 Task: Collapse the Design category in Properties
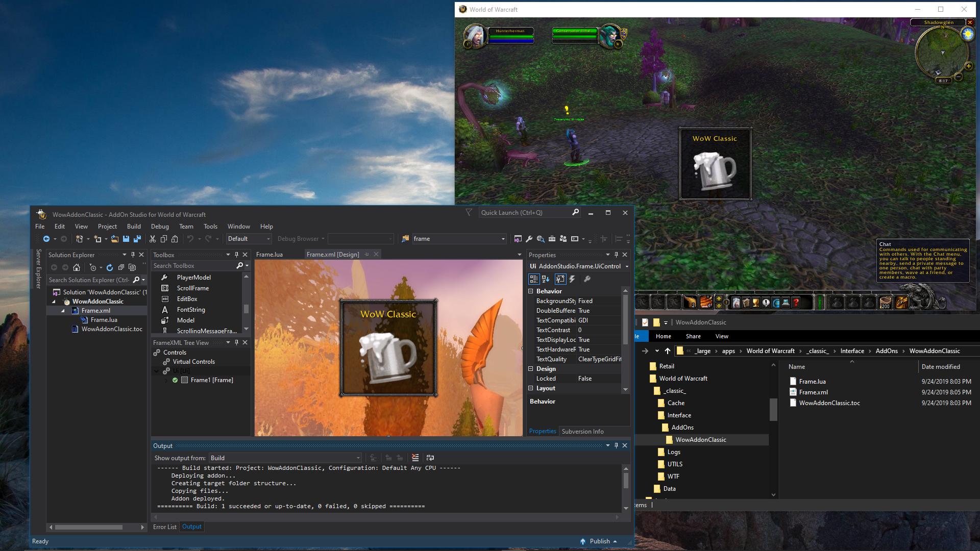coord(531,369)
